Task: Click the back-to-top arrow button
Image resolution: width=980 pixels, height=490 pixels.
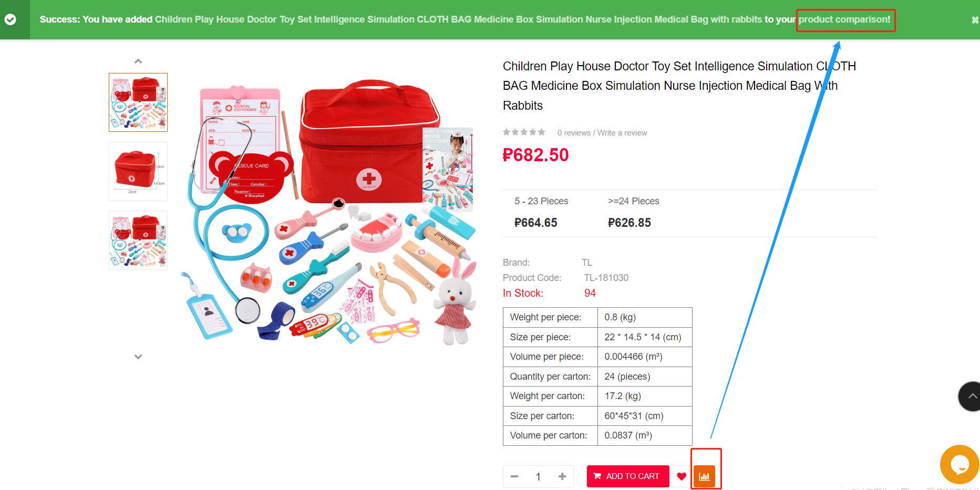Action: [970, 397]
